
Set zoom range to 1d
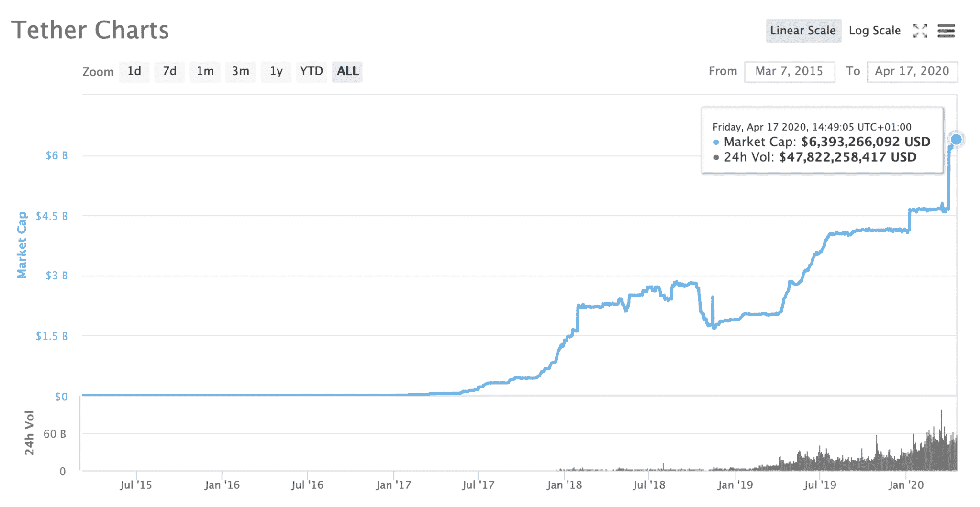tap(134, 72)
